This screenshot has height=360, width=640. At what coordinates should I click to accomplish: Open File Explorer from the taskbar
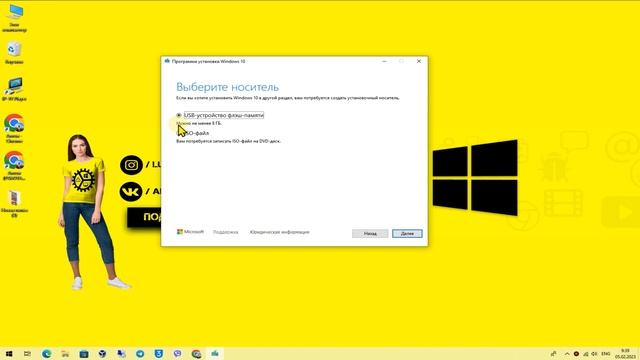coord(65,354)
